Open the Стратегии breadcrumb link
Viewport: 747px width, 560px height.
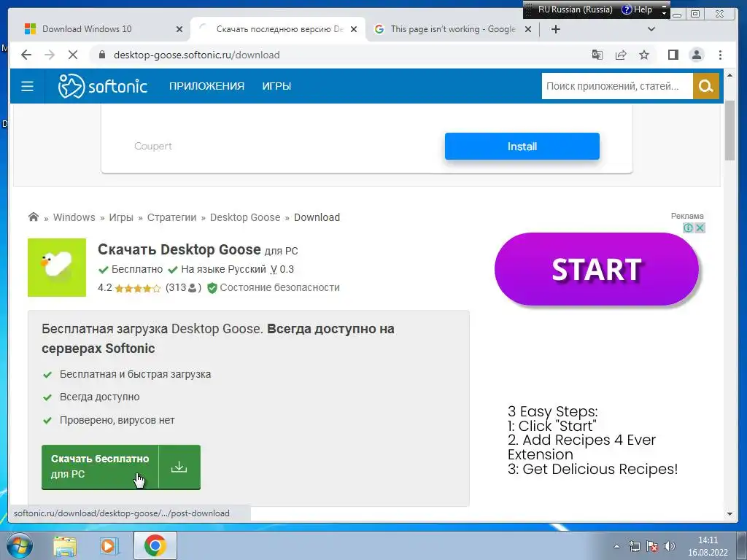(171, 217)
